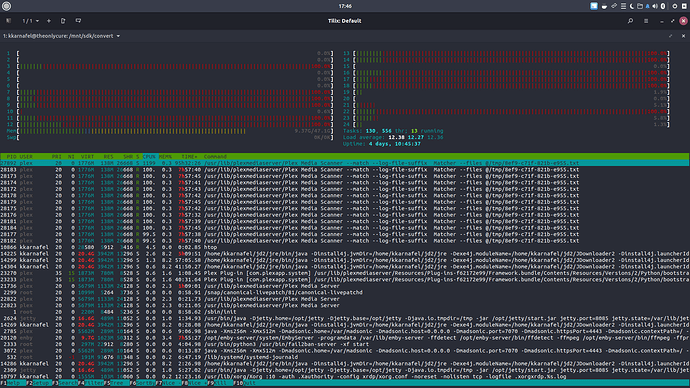Sort by the CPU% column header
The width and height of the screenshot is (690, 388).
[x=149, y=157]
